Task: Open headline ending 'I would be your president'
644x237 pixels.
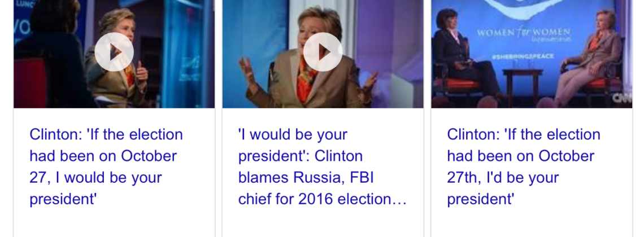Action: click(106, 167)
